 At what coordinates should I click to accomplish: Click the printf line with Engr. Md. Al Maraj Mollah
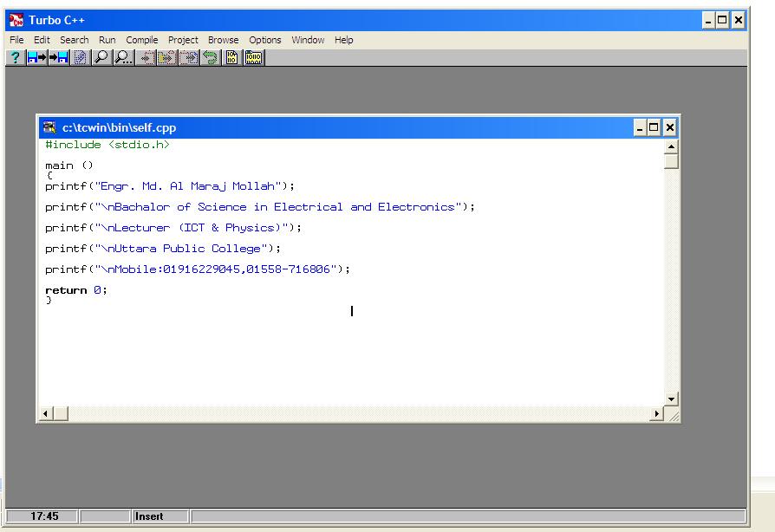point(170,186)
